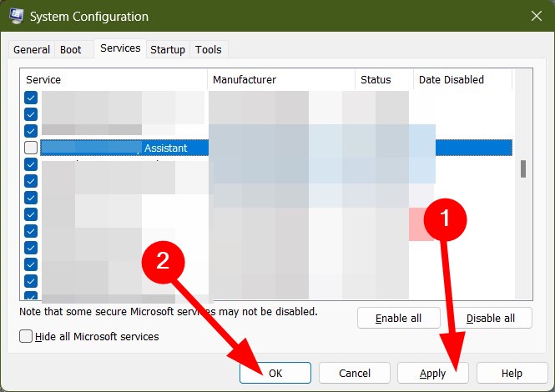The width and height of the screenshot is (555, 392).
Task: Click the OK button
Action: coord(275,373)
